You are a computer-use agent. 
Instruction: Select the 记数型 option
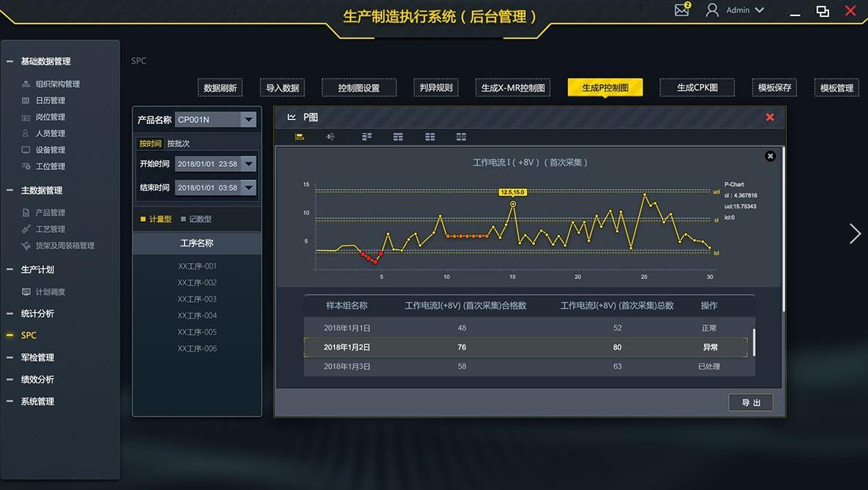point(196,219)
